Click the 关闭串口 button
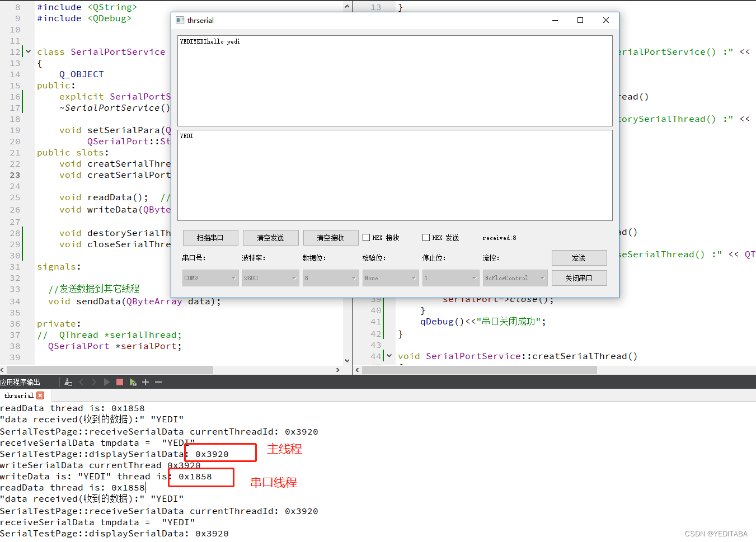The width and height of the screenshot is (756, 542). pyautogui.click(x=579, y=278)
